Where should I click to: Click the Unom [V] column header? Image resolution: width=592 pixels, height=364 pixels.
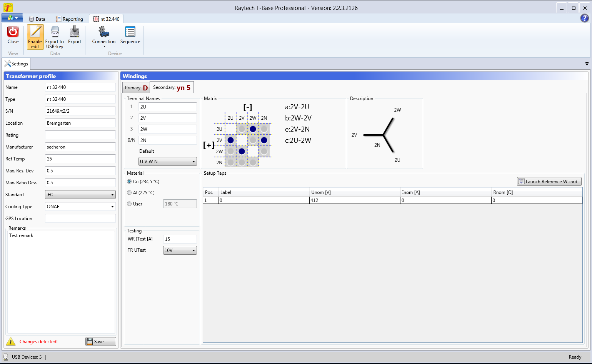[355, 192]
